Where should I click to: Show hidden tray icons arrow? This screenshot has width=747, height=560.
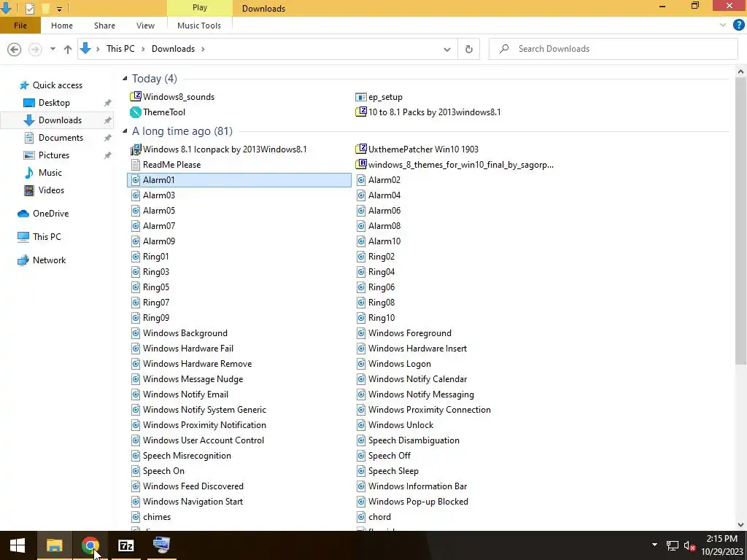pyautogui.click(x=654, y=545)
